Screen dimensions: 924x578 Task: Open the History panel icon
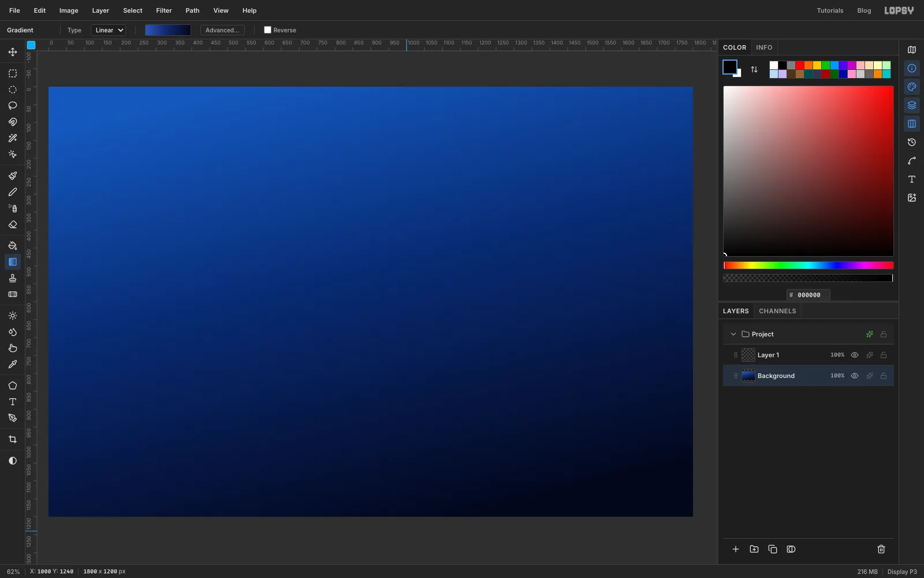point(912,142)
